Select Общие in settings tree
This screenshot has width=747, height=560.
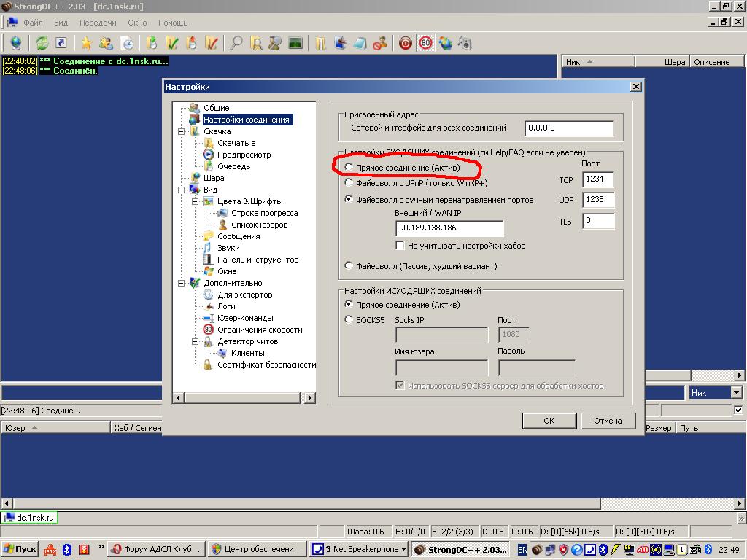(x=216, y=108)
